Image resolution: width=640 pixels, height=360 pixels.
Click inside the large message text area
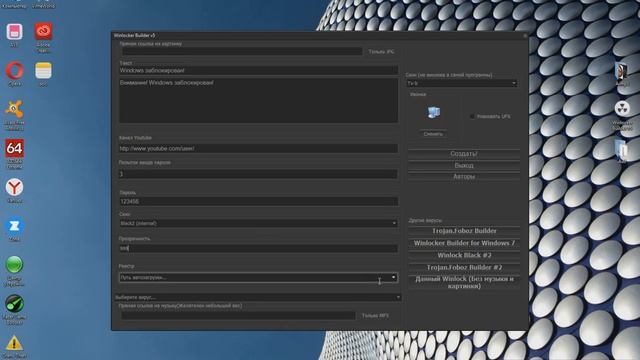click(258, 100)
